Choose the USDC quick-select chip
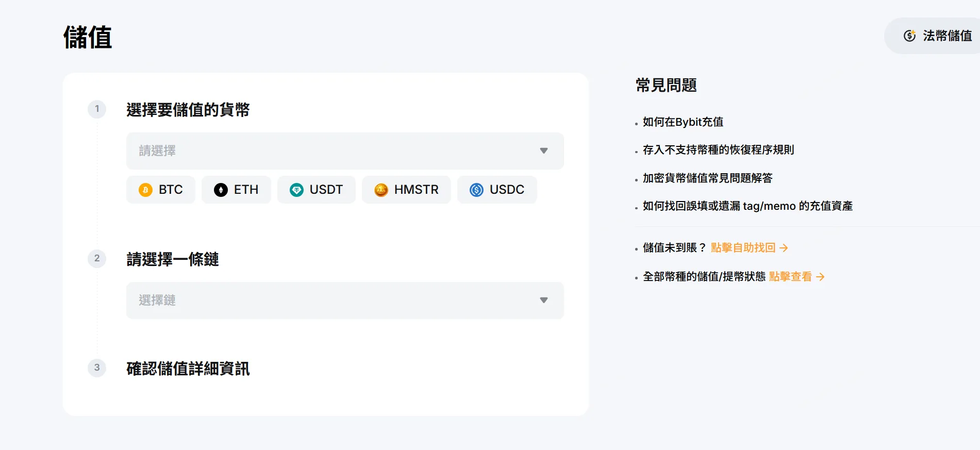The width and height of the screenshot is (980, 450). click(x=497, y=190)
